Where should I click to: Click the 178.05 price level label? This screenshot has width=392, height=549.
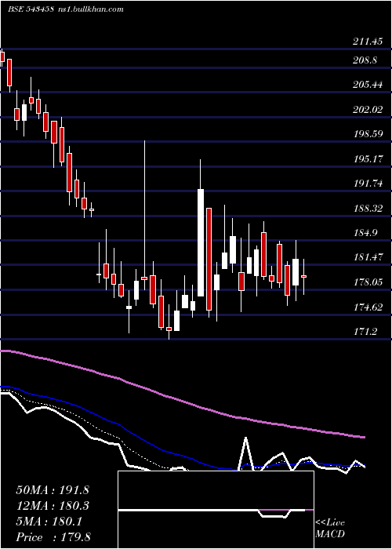[x=368, y=282]
